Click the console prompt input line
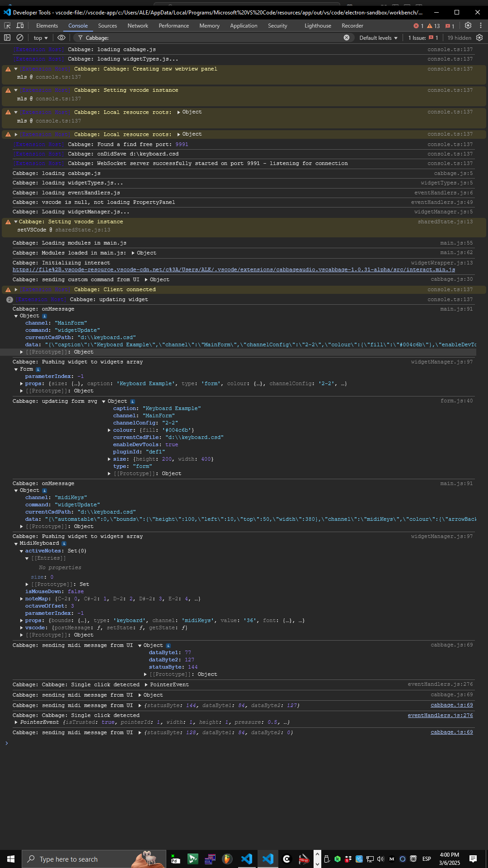This screenshot has width=488, height=868. [244, 743]
